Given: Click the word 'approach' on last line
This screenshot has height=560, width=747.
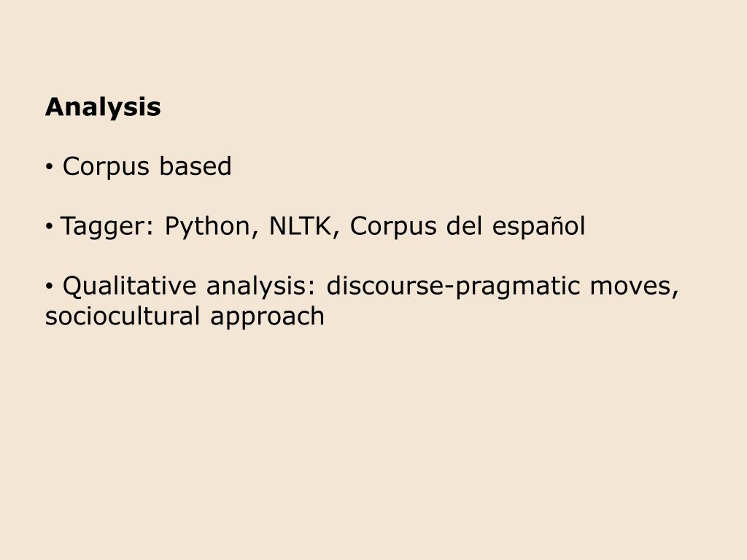Looking at the screenshot, I should pos(267,318).
